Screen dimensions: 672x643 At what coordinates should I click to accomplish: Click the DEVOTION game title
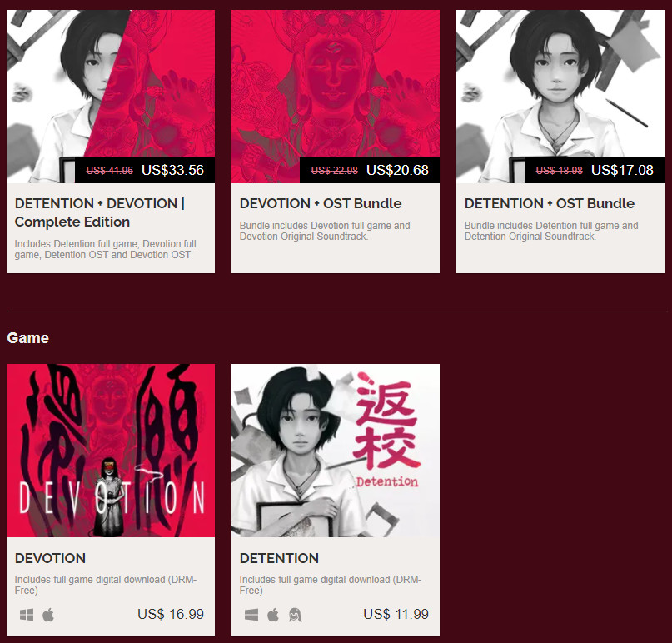[50, 558]
